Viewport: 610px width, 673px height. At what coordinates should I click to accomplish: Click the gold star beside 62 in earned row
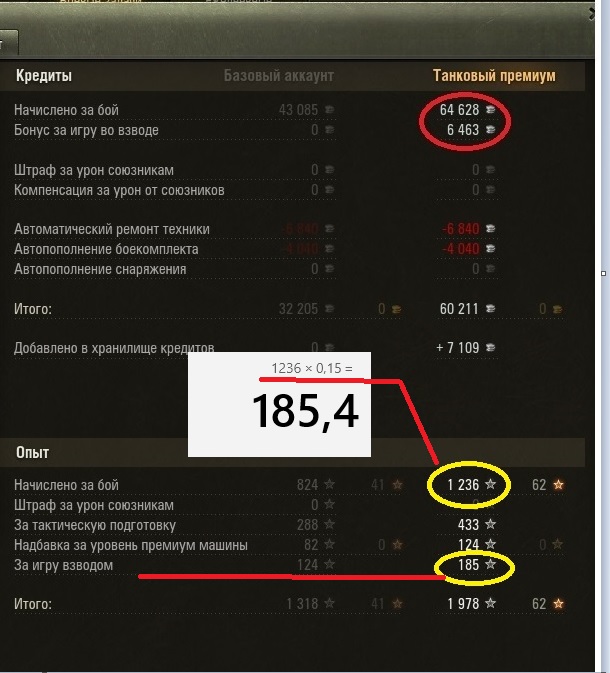(x=558, y=485)
